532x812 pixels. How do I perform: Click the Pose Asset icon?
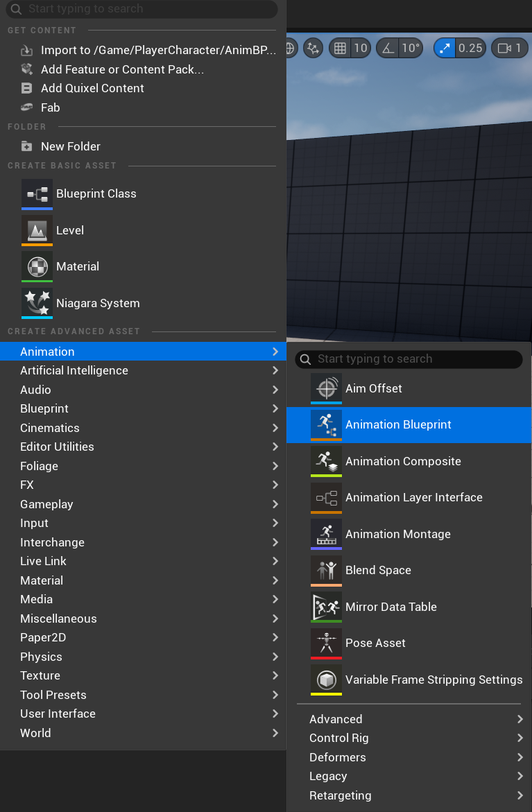pyautogui.click(x=327, y=643)
